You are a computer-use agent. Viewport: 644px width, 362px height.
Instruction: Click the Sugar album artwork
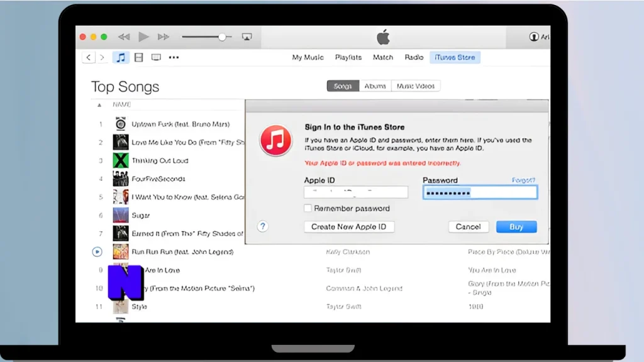pos(121,215)
